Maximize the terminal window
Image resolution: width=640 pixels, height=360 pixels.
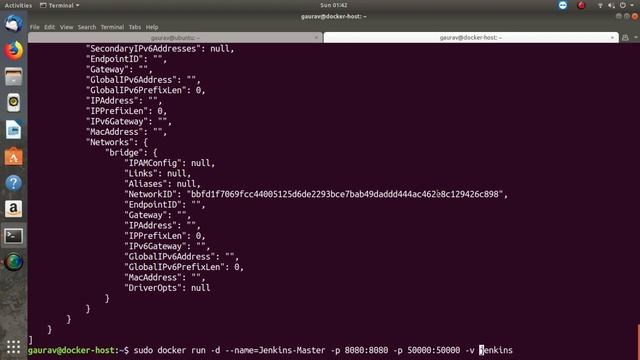pyautogui.click(x=627, y=16)
